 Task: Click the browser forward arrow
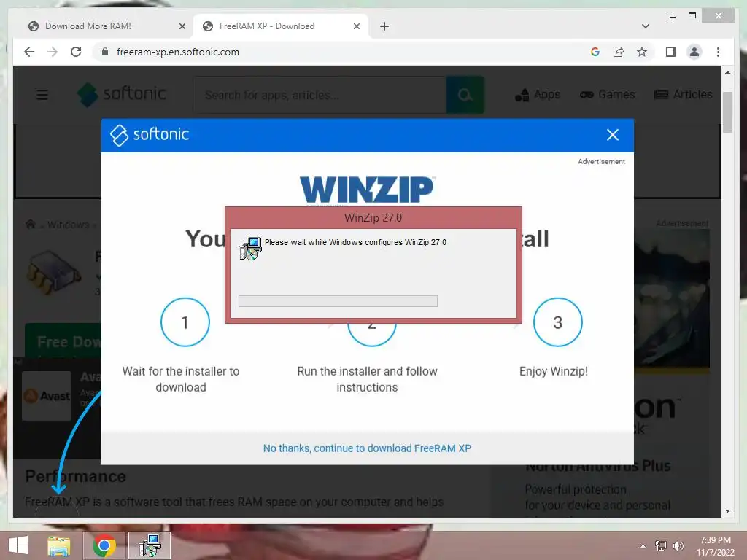pos(53,52)
